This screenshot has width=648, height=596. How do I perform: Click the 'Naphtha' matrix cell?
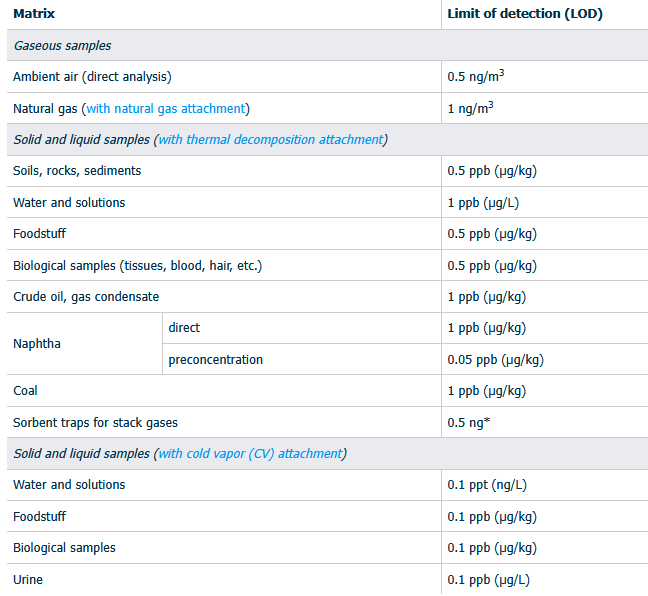37,343
